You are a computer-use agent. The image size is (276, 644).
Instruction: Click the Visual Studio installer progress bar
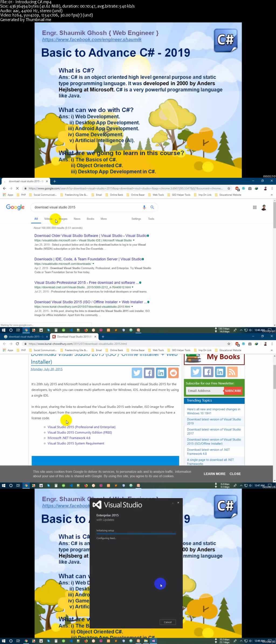[x=136, y=534]
